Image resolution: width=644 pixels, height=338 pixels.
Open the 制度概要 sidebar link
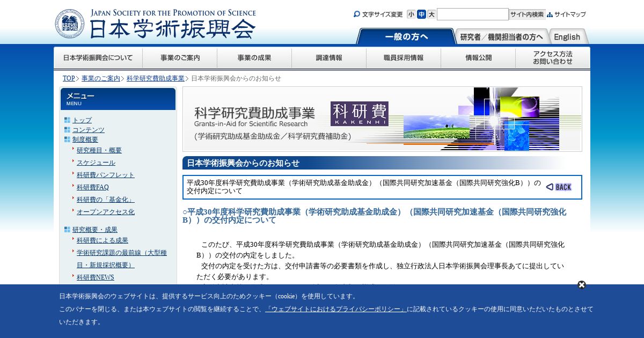point(85,139)
